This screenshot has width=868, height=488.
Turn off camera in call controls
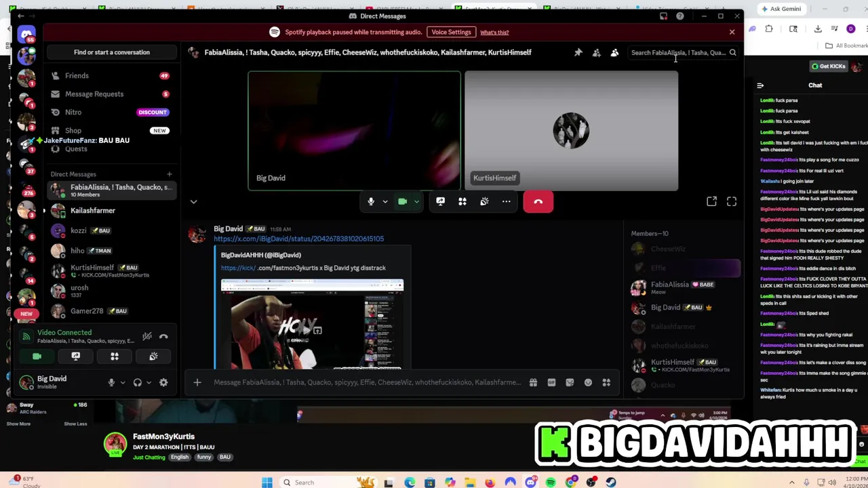pos(402,201)
